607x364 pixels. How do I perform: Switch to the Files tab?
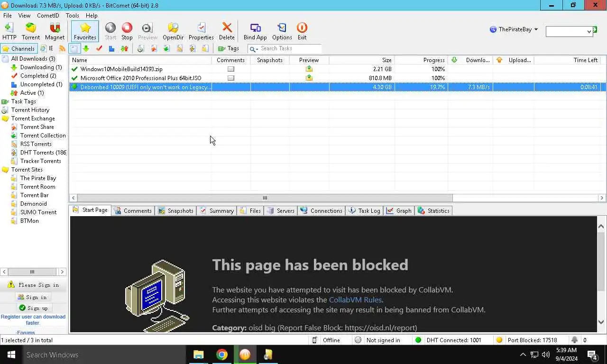click(x=250, y=211)
